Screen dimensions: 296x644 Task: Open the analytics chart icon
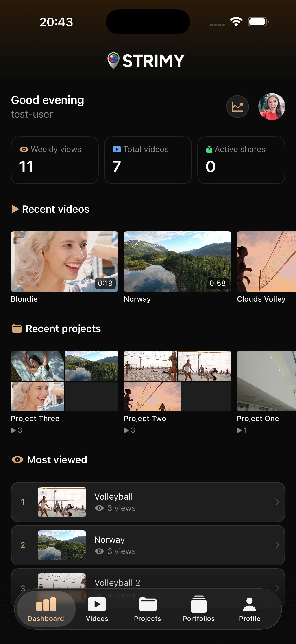coord(237,107)
